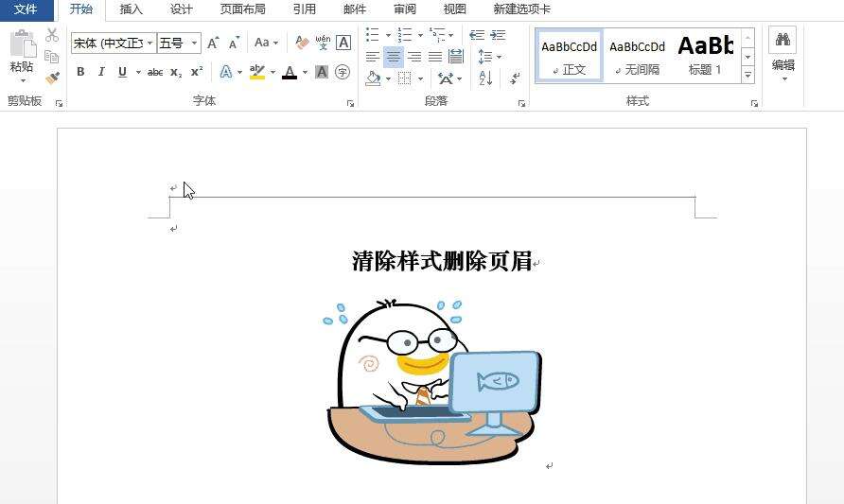Switch to the 引用 (References) tab
The height and width of the screenshot is (504, 844).
[x=304, y=9]
